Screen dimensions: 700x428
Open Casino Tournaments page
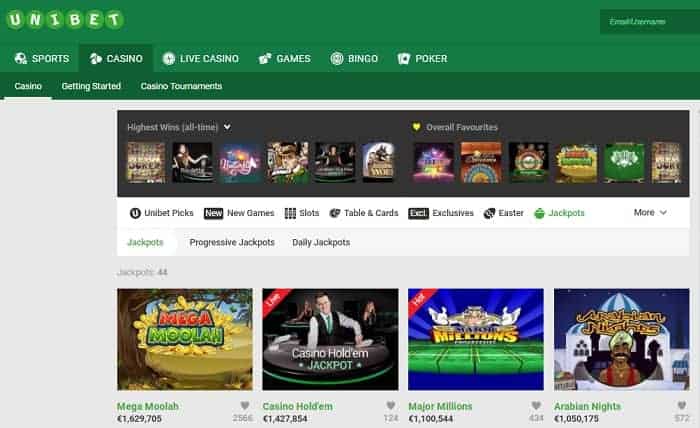pyautogui.click(x=181, y=86)
